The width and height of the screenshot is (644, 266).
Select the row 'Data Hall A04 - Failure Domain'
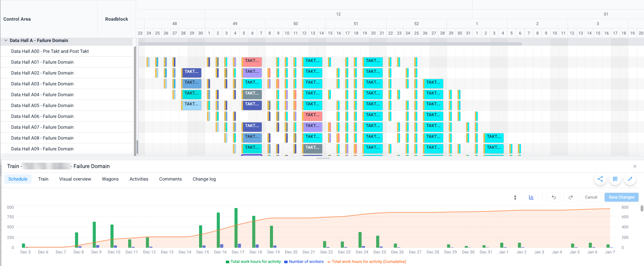[x=66, y=95]
